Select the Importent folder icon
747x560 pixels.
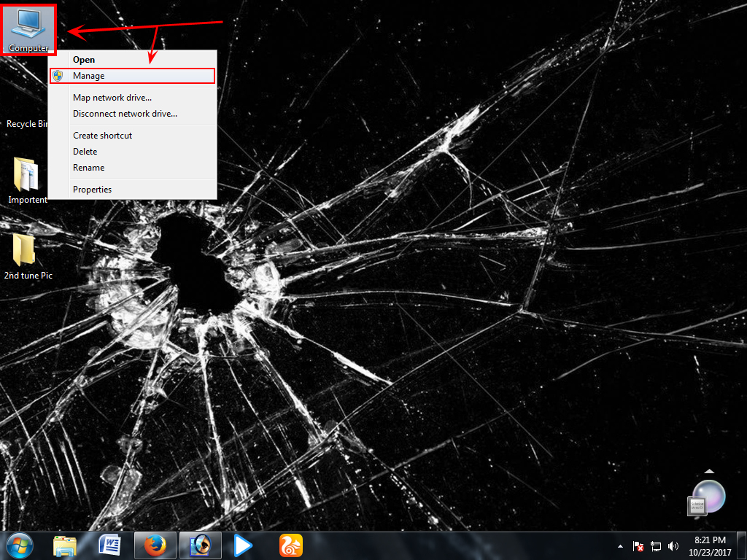(27, 181)
